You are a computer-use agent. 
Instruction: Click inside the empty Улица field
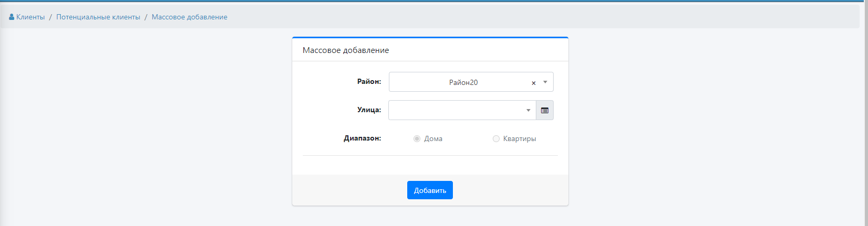(x=457, y=111)
